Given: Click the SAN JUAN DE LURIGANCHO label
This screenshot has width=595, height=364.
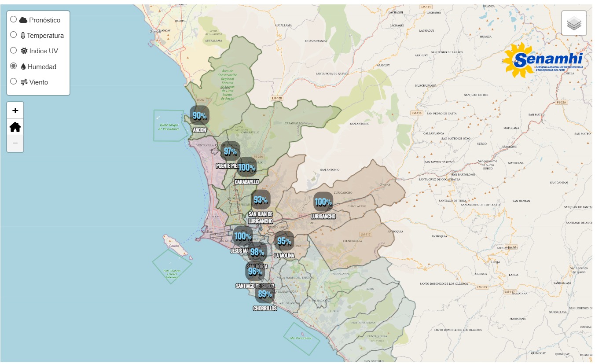Looking at the screenshot, I should pos(261,218).
